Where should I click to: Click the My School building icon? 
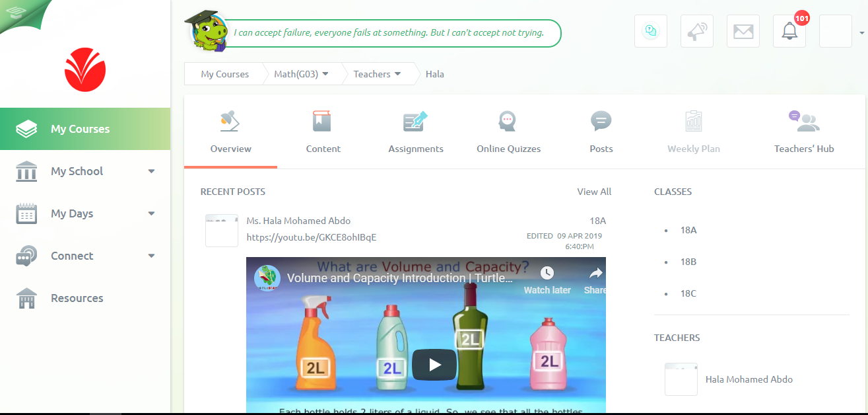[x=26, y=171]
